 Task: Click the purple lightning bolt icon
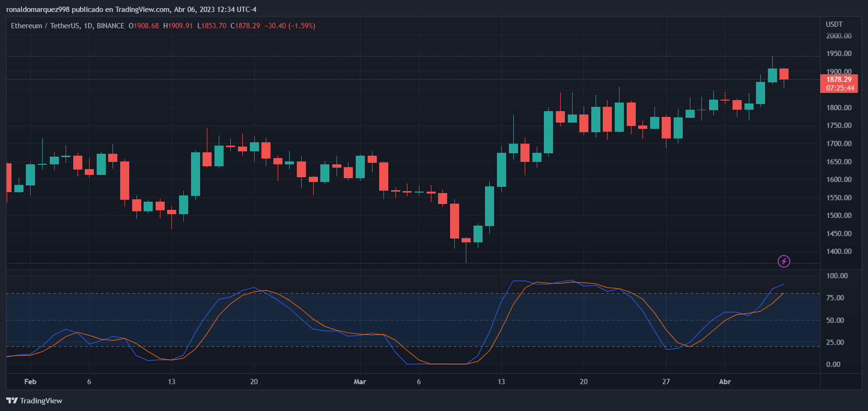point(784,261)
